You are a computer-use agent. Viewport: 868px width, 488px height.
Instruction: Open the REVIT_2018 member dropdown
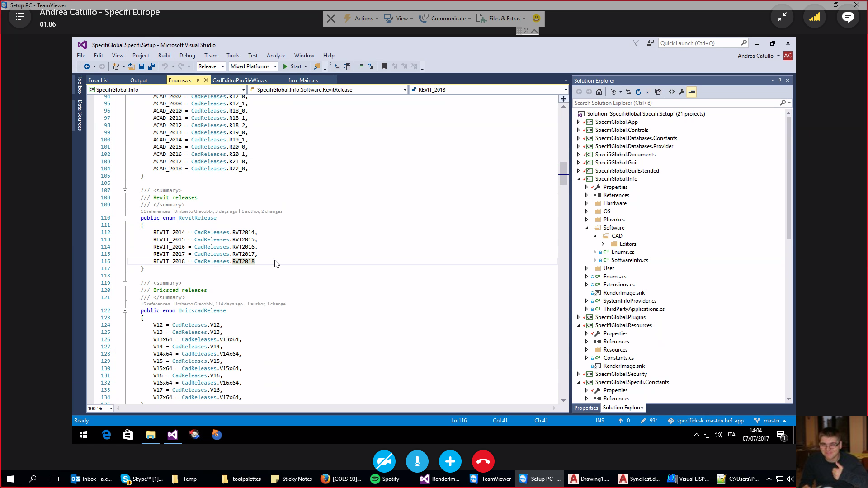tap(489, 90)
